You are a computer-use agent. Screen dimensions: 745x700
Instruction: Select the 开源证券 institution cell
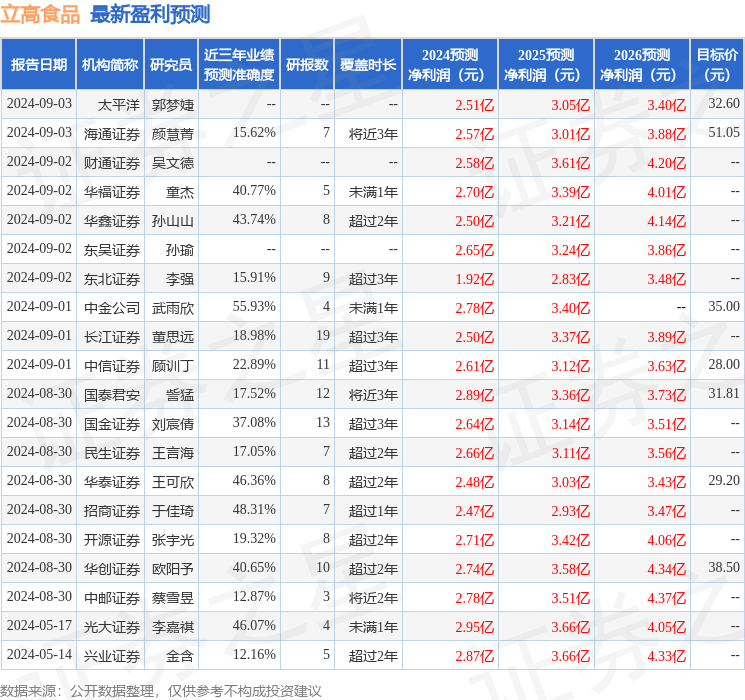click(x=112, y=539)
